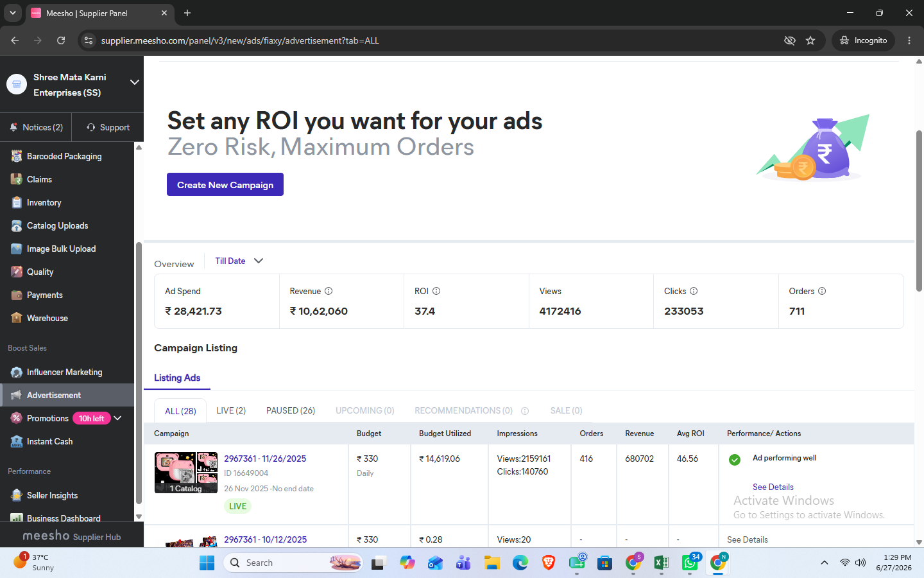Open a new browser tab
This screenshot has width=924, height=578.
[x=187, y=13]
